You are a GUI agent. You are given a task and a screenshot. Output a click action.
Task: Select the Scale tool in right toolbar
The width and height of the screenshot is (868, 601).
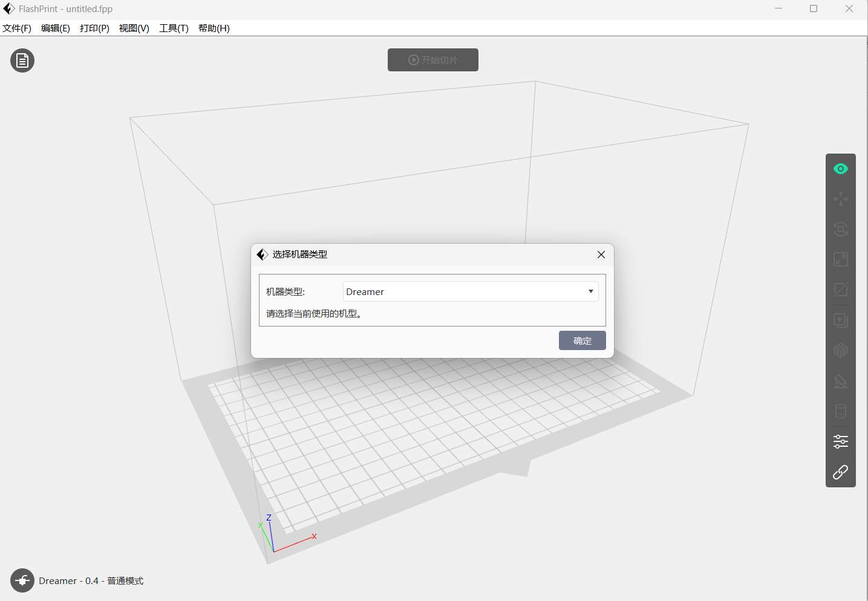[840, 259]
